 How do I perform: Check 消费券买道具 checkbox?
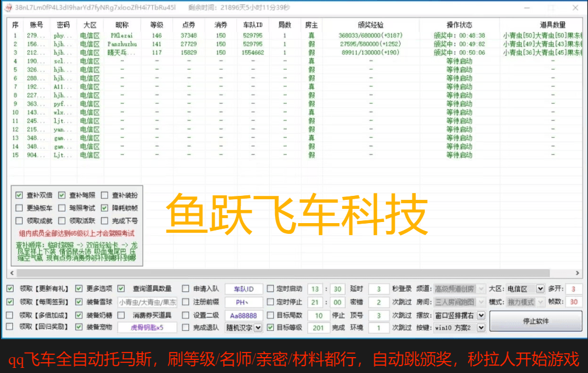[x=121, y=315]
